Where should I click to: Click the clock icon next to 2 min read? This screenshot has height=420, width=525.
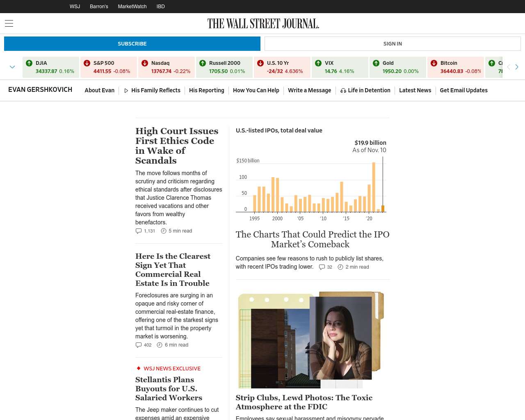[340, 267]
